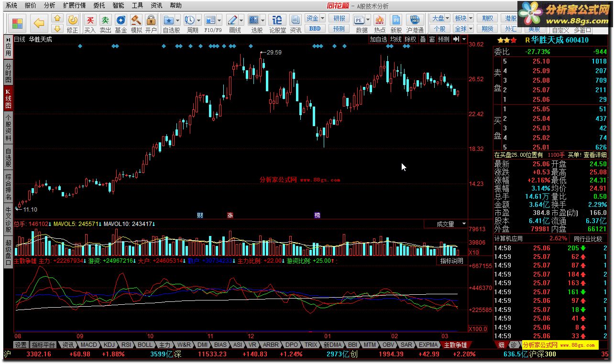Click the 设置 tab at bottom
Screen dimensions: 614x364
[x=21, y=345]
